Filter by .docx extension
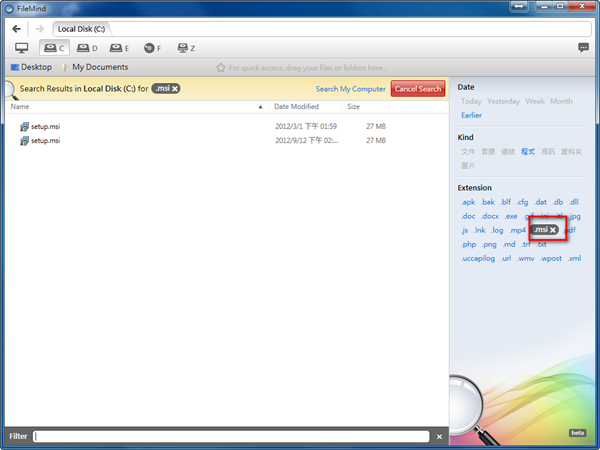The width and height of the screenshot is (600, 450). (490, 216)
